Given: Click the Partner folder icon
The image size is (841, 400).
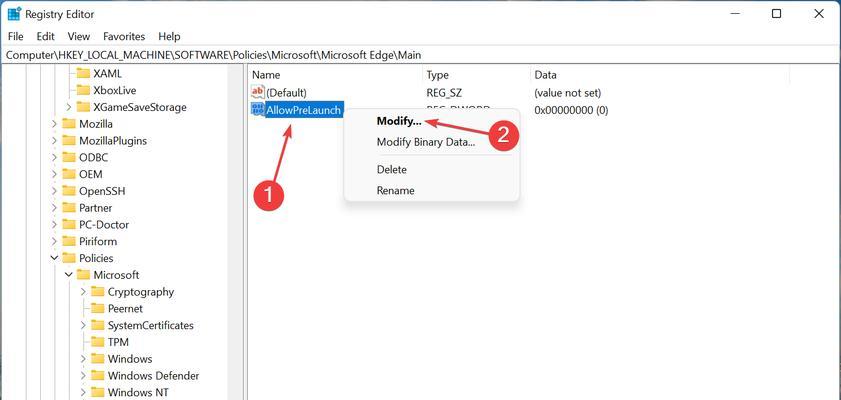Looking at the screenshot, I should 69,208.
